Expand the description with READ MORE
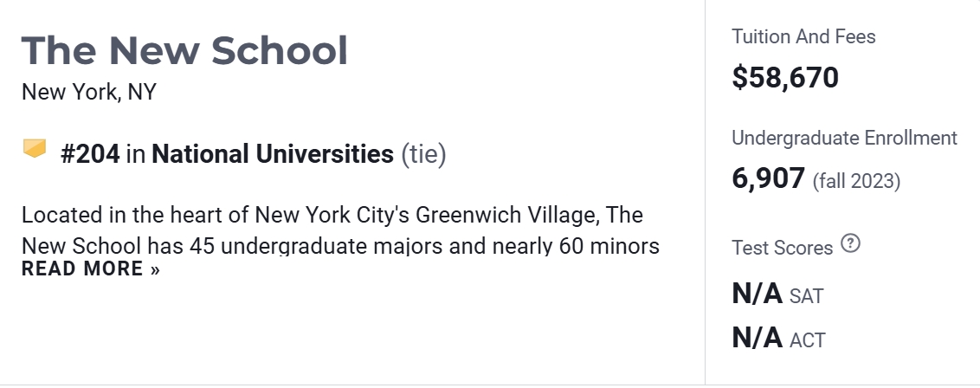 [x=91, y=269]
